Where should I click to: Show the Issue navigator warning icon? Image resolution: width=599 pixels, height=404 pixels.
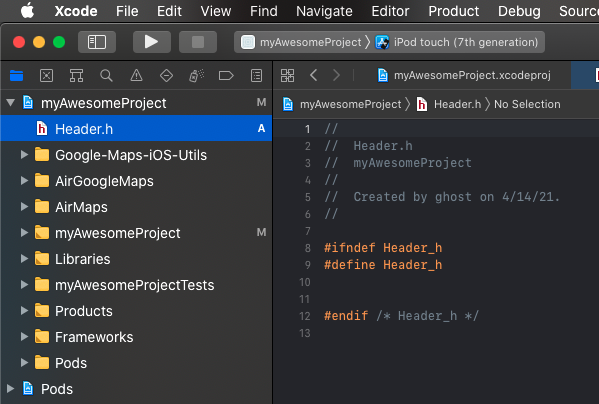click(x=136, y=76)
